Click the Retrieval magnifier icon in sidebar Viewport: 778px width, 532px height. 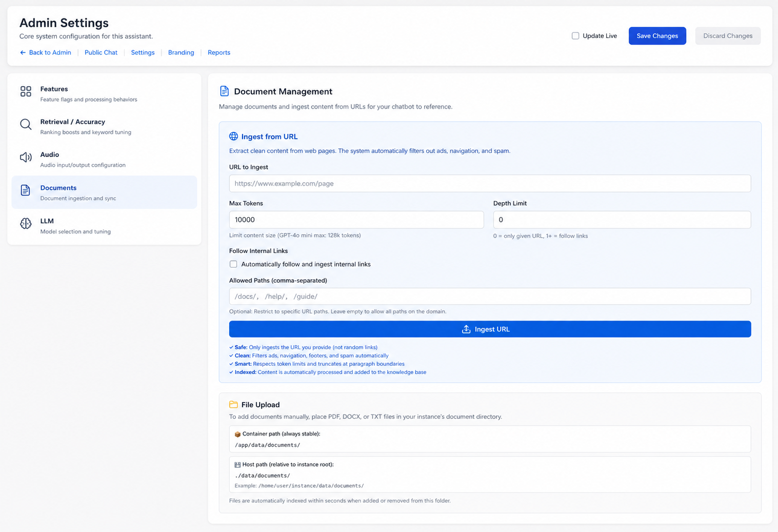26,124
